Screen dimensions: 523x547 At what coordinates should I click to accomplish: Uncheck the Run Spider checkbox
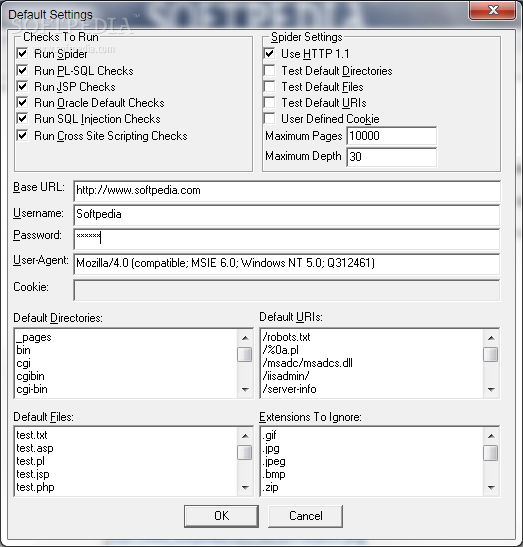[22, 54]
